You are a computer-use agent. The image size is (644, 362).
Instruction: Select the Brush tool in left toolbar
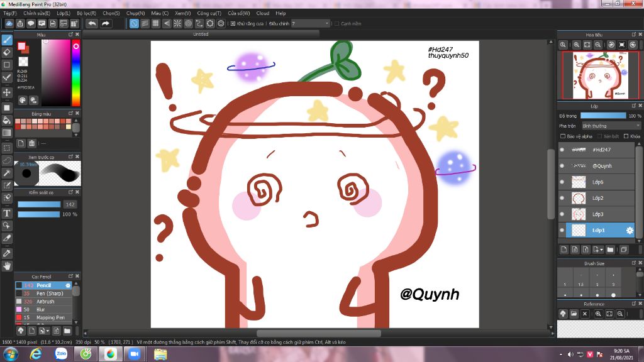pos(7,40)
